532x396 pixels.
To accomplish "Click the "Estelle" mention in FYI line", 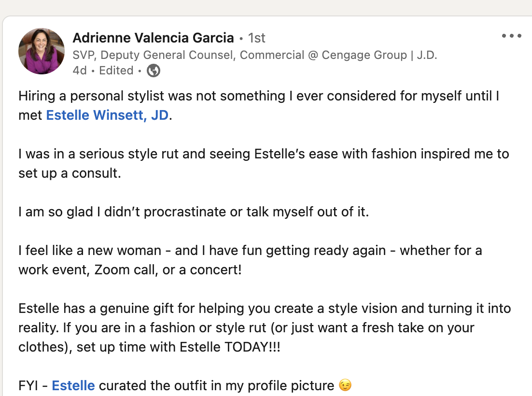I will click(x=73, y=386).
